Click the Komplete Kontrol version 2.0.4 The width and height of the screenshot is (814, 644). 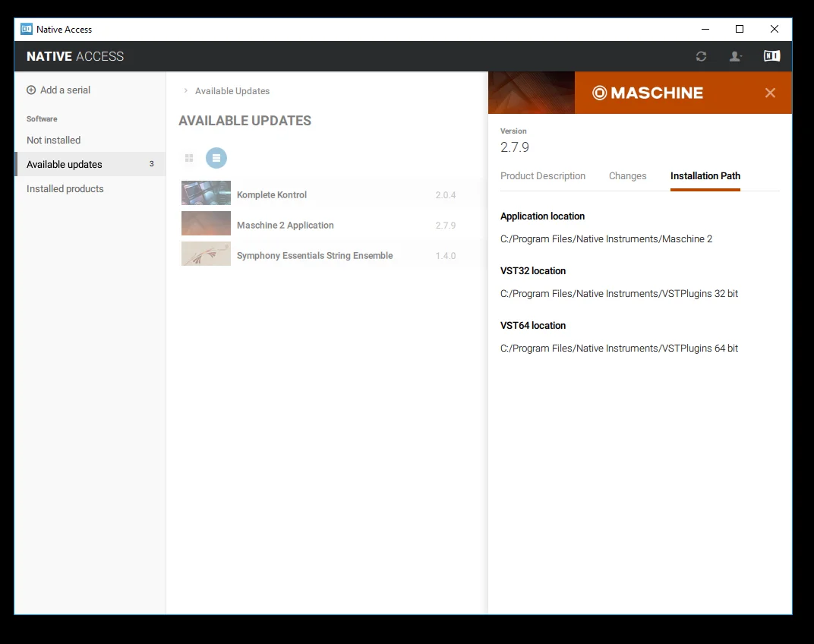(x=446, y=195)
